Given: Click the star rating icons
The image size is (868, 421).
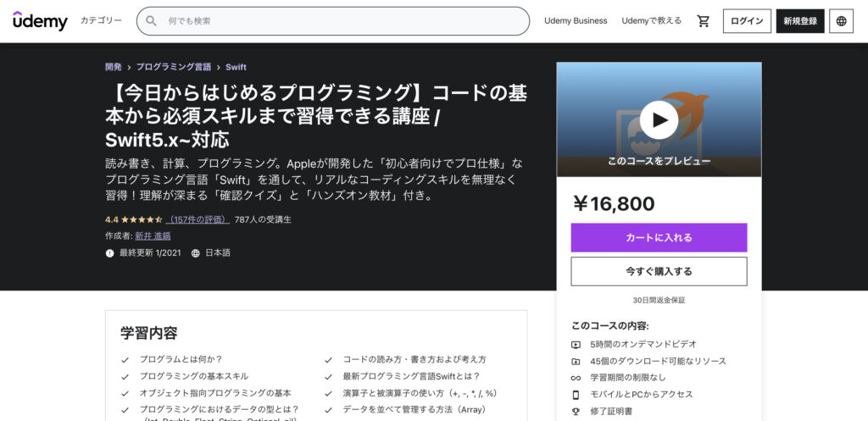Looking at the screenshot, I should tap(142, 219).
